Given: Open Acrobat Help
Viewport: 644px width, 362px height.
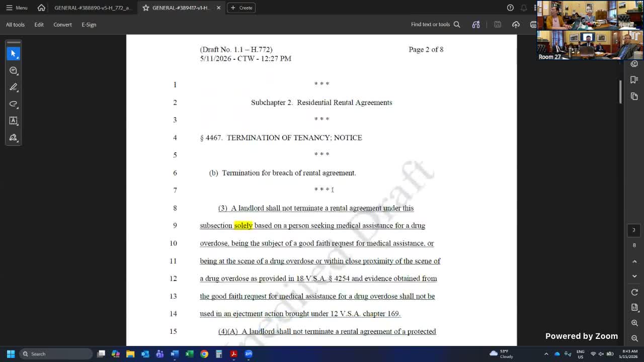Looking at the screenshot, I should [510, 8].
